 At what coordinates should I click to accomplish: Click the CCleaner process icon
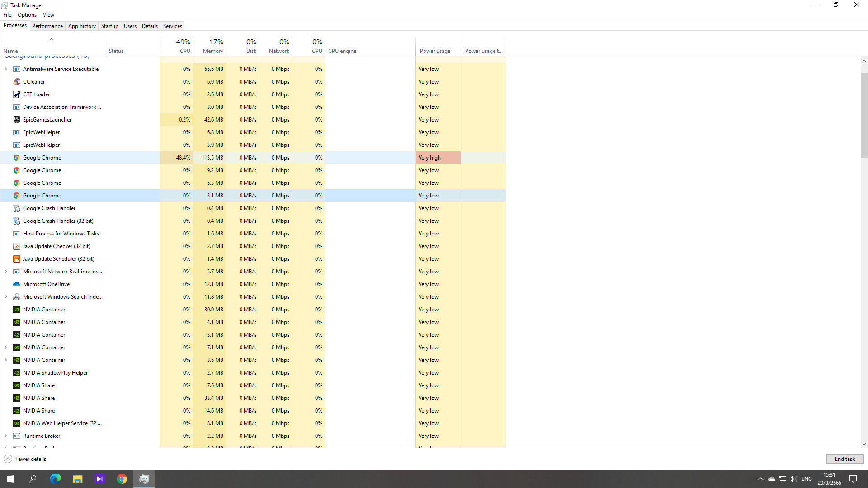pyautogui.click(x=17, y=82)
